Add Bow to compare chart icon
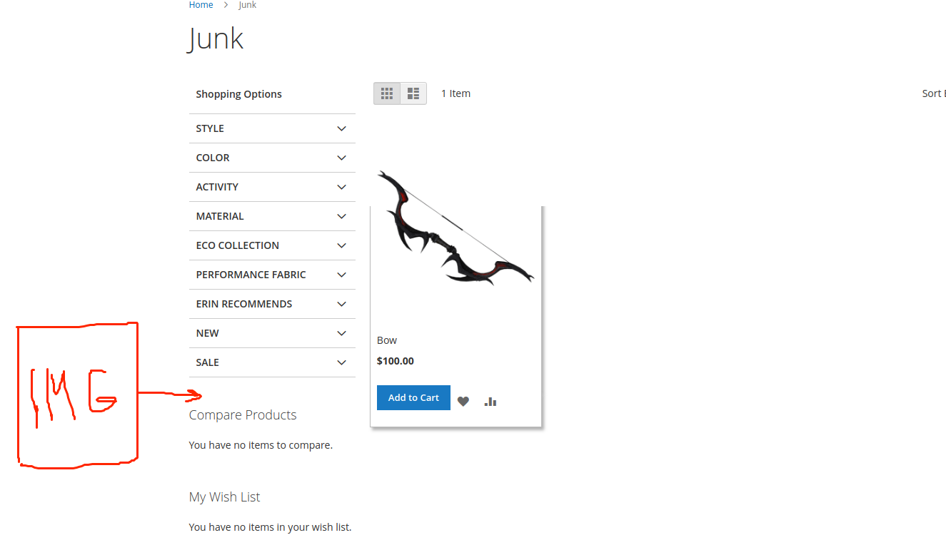 point(490,402)
